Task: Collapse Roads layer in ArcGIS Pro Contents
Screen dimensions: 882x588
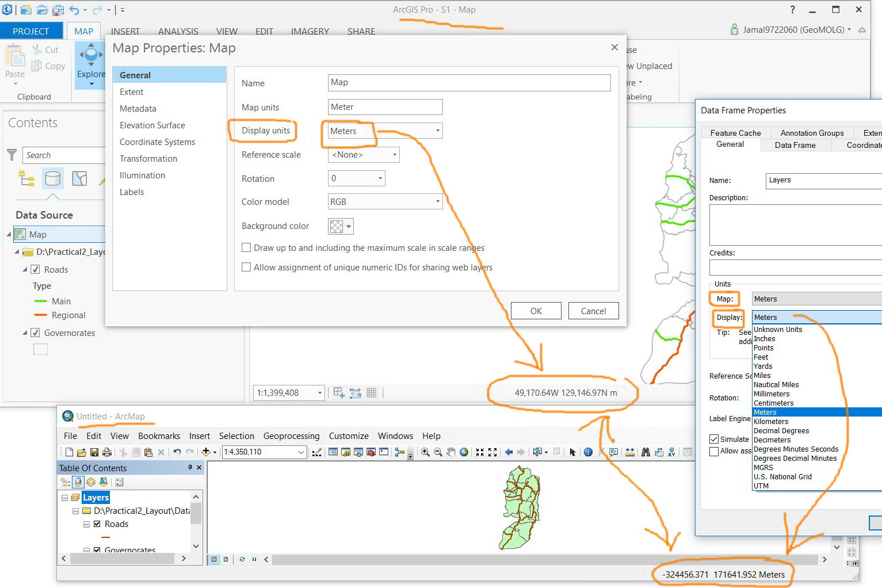Action: [25, 269]
